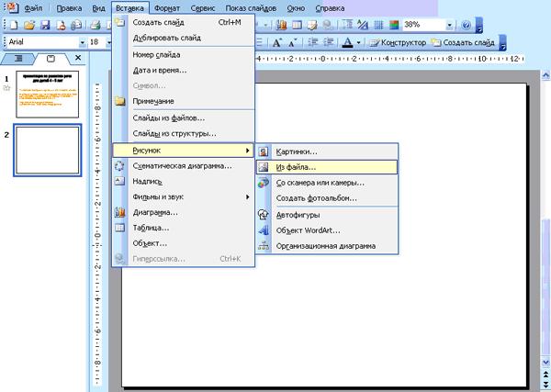Screen dimensions: 551x392
Task: Click the Previous Slide double-arrow button
Action: [545, 375]
